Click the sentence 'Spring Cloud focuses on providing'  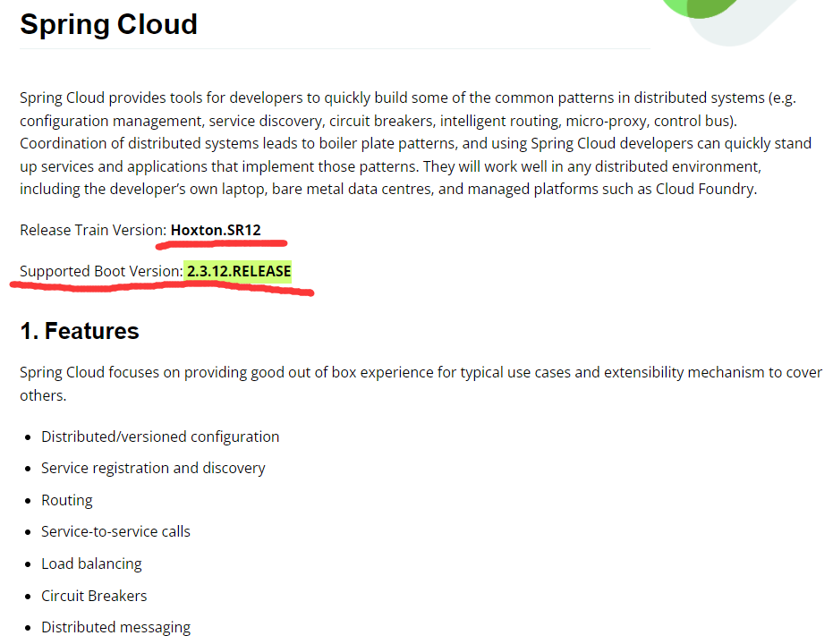[421, 384]
